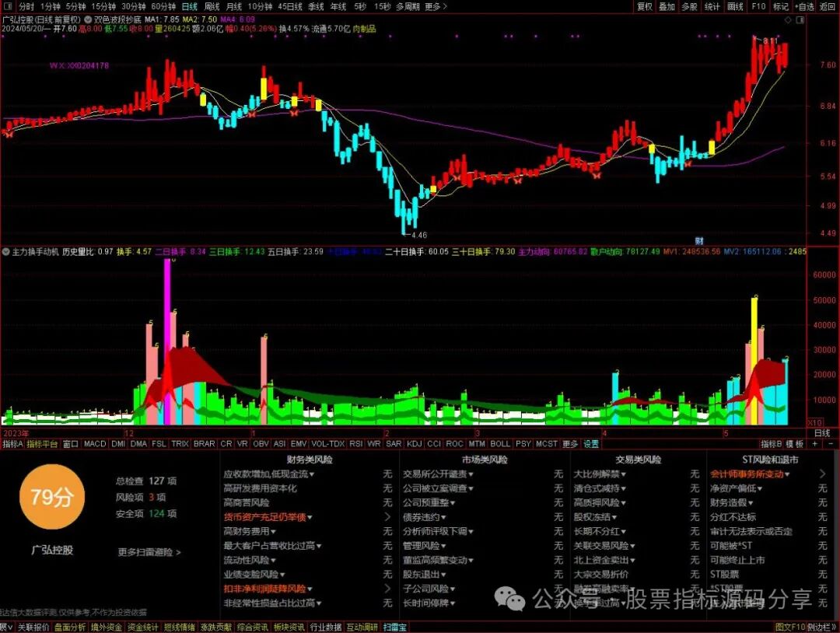
Task: Click the 叠加 overlay button
Action: (x=667, y=6)
